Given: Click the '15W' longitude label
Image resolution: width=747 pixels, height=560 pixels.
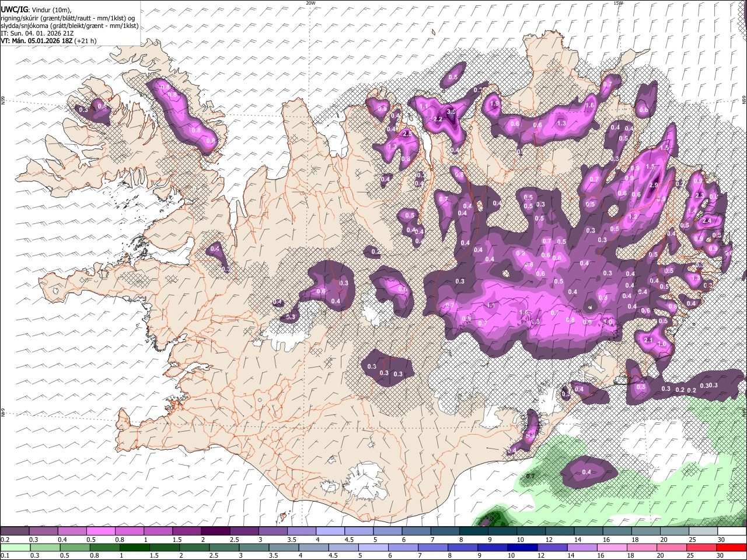Looking at the screenshot, I should point(618,3).
